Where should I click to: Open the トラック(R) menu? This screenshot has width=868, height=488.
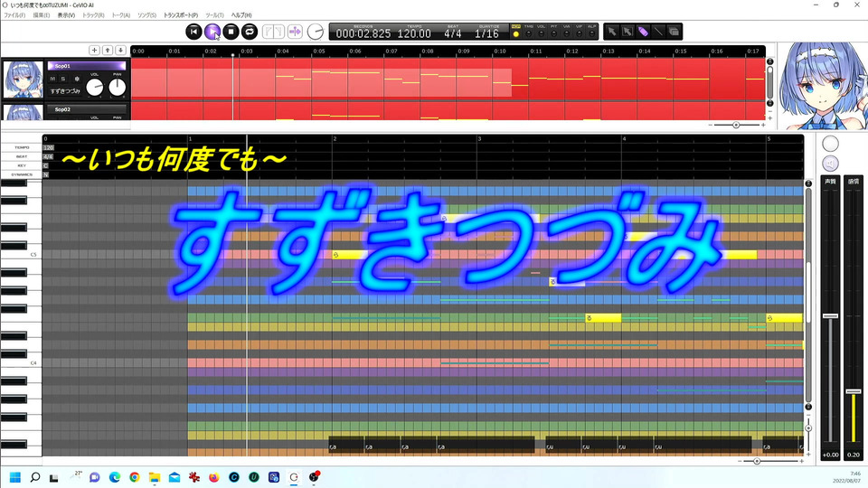[x=93, y=15]
